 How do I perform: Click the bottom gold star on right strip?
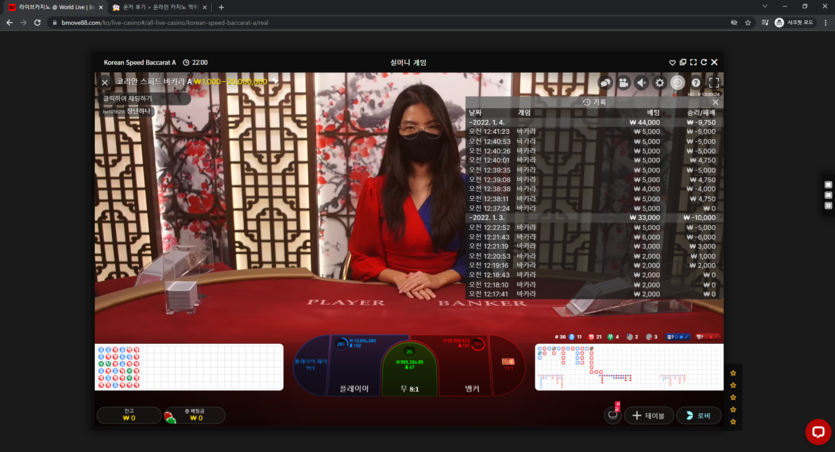coord(733,422)
